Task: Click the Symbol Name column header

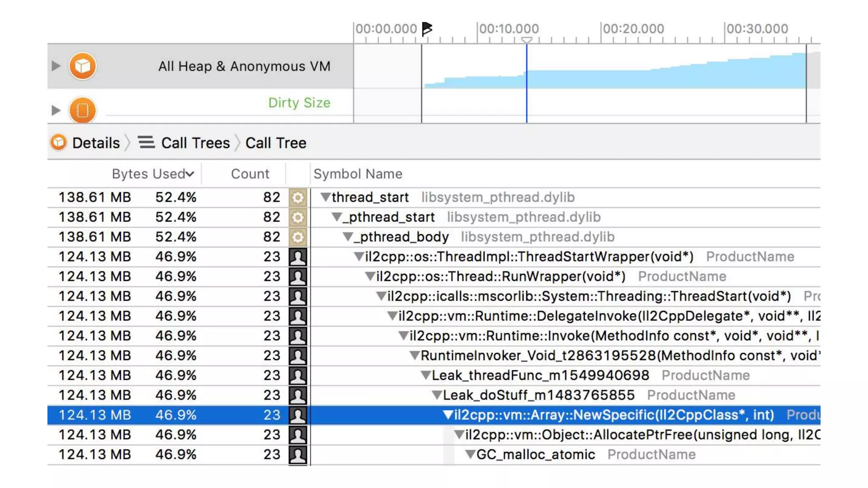Action: click(358, 174)
